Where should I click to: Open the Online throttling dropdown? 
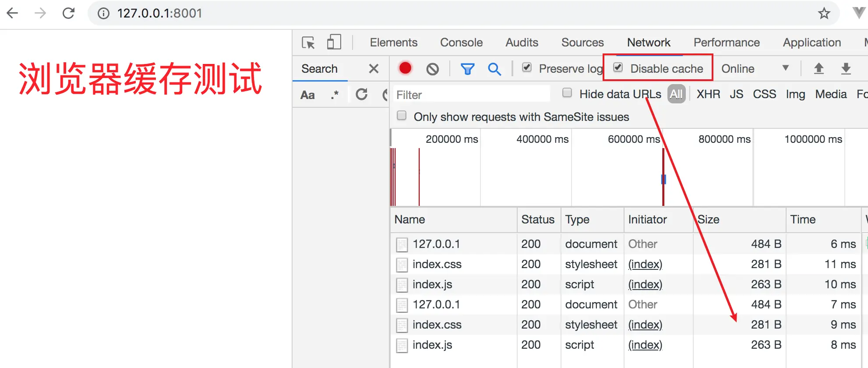pos(755,69)
